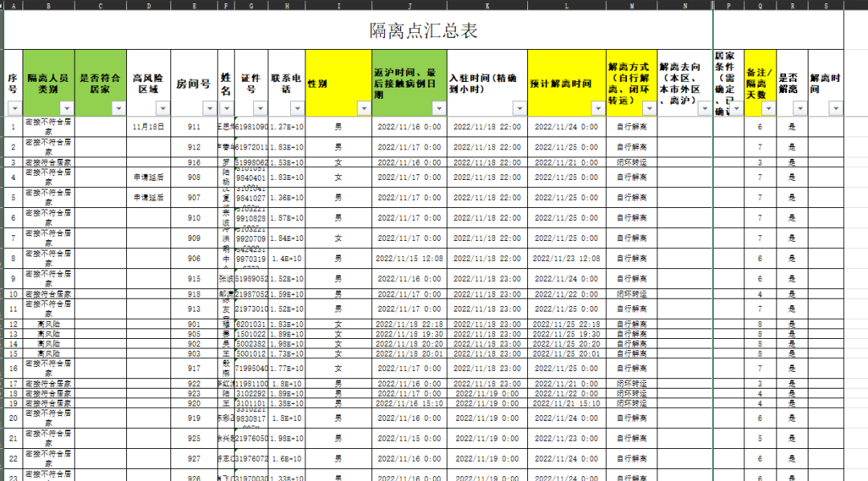Select the cell with 2022/11/15 12:08

click(x=409, y=259)
